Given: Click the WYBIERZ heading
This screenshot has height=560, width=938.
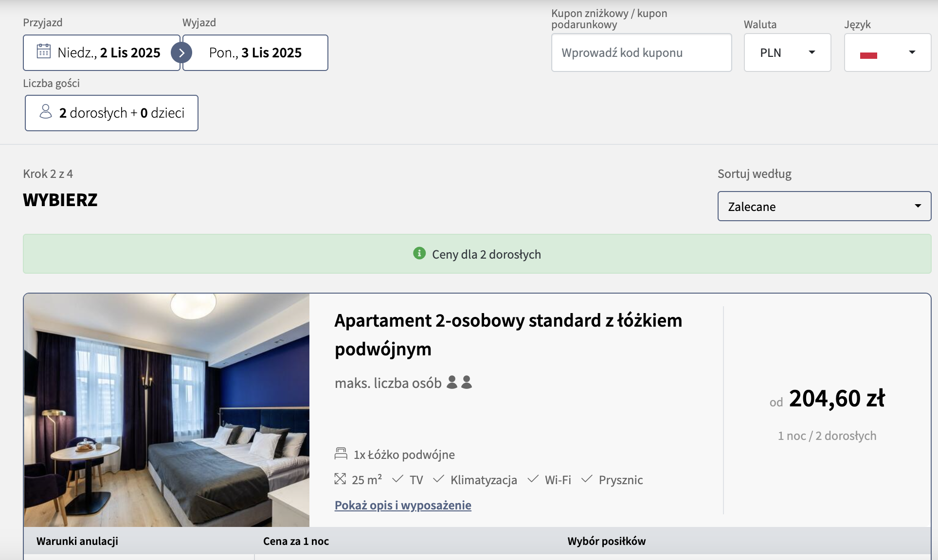Looking at the screenshot, I should (60, 200).
